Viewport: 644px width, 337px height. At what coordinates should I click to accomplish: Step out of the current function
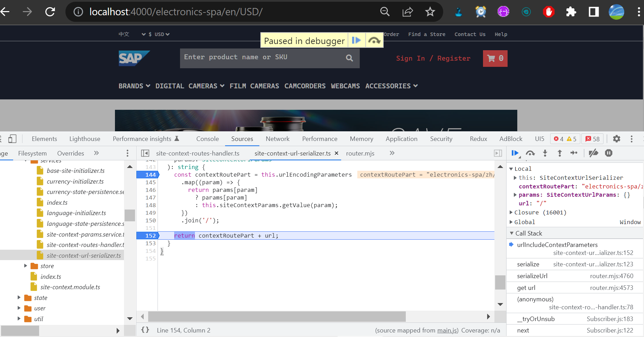click(560, 153)
